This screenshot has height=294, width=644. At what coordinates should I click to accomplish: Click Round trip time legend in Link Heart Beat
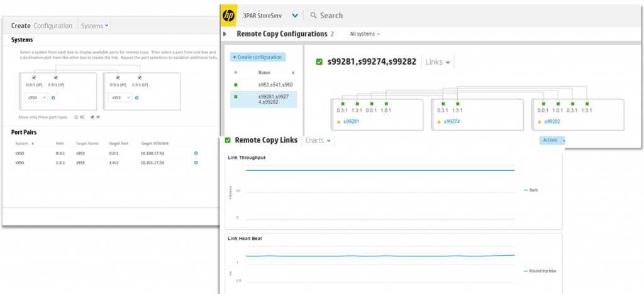pos(540,271)
